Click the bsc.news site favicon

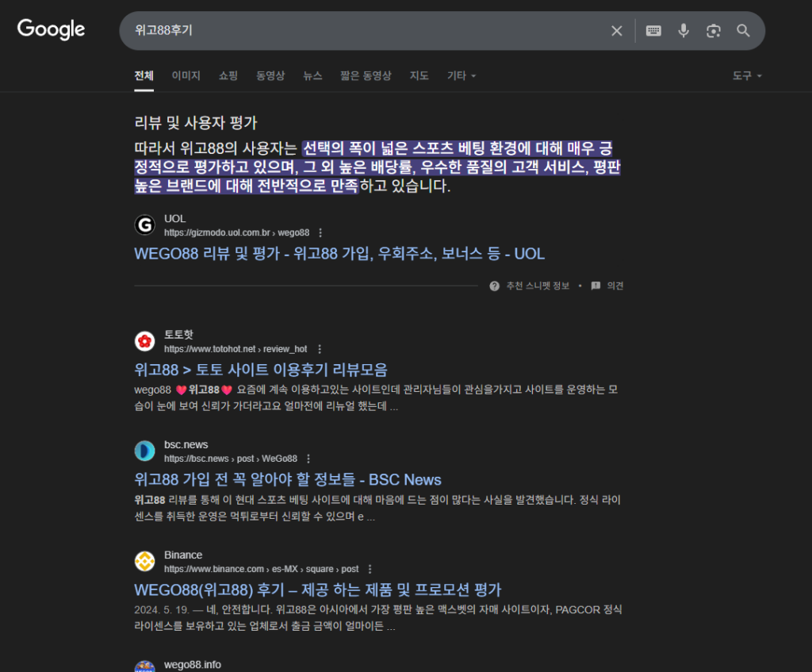tap(144, 451)
